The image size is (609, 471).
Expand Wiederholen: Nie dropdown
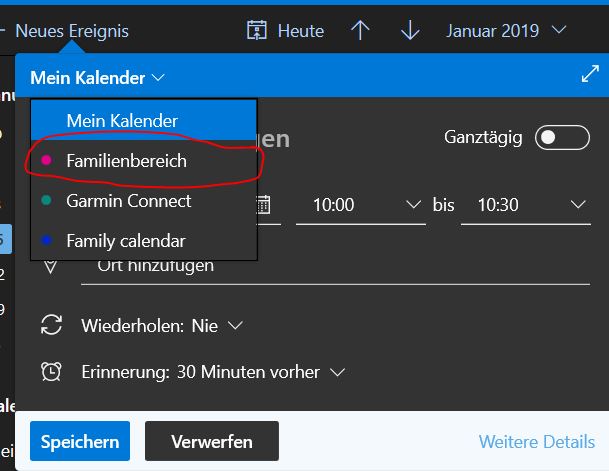click(162, 325)
